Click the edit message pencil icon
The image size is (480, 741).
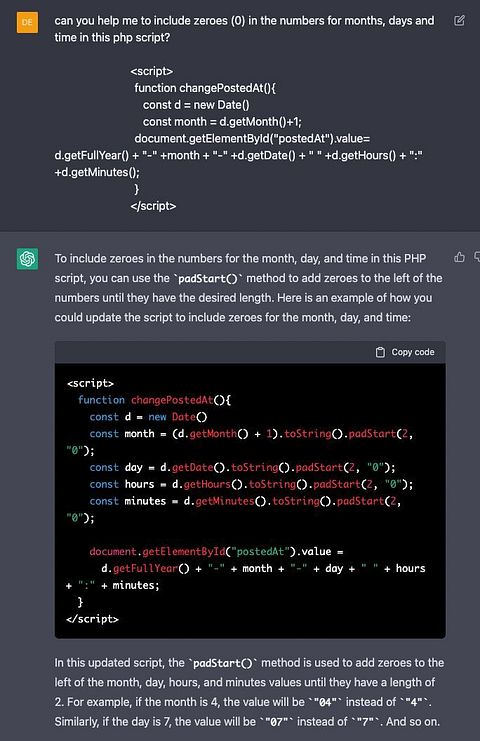[x=459, y=20]
